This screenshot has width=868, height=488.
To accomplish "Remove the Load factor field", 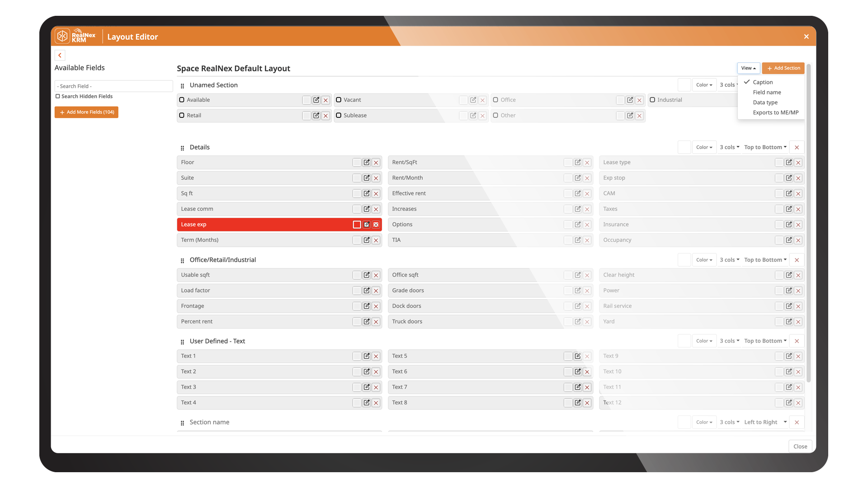I will (376, 291).
